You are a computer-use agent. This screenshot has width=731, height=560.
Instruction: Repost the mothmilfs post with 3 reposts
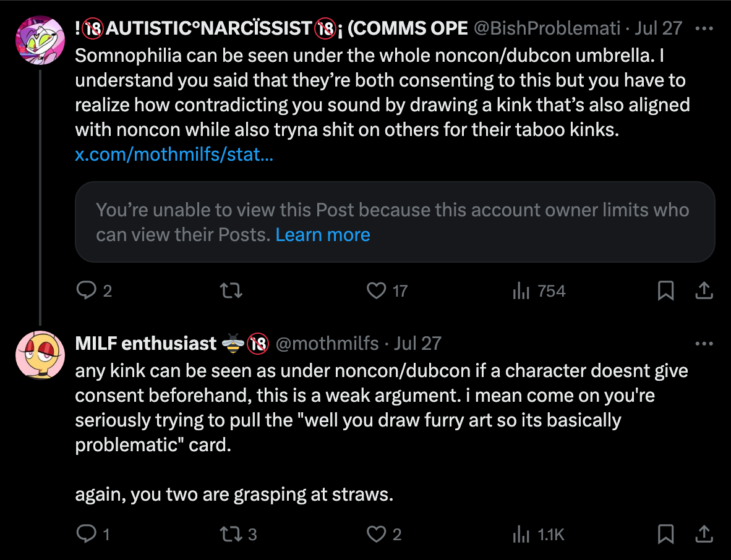tap(231, 534)
